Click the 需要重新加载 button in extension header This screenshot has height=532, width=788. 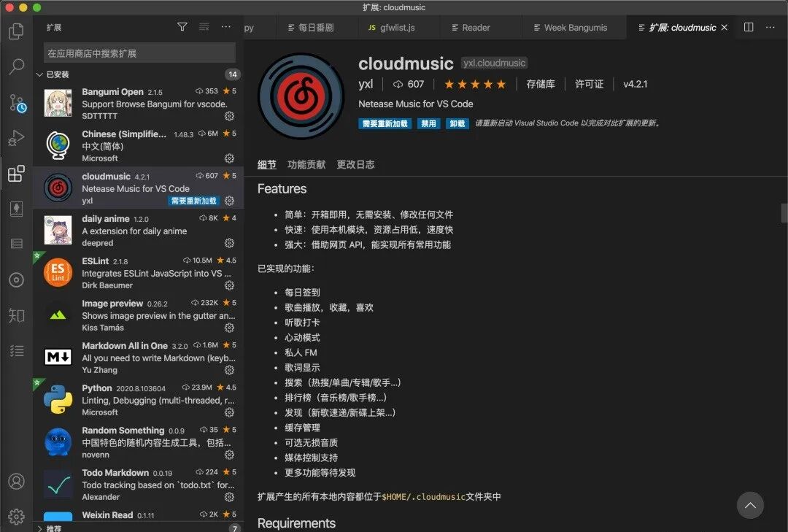pos(385,124)
